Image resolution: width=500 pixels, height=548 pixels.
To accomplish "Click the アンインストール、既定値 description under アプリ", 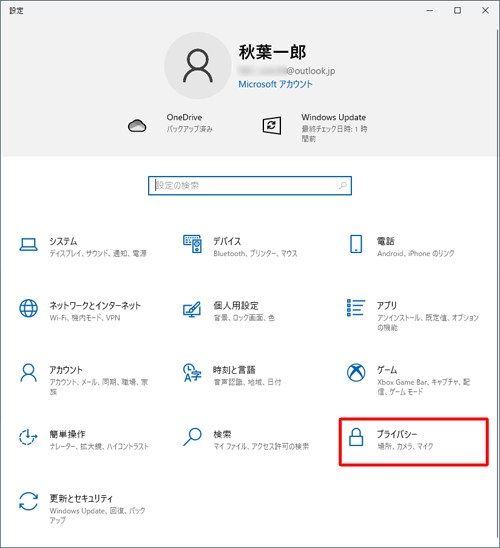I will coord(428,323).
